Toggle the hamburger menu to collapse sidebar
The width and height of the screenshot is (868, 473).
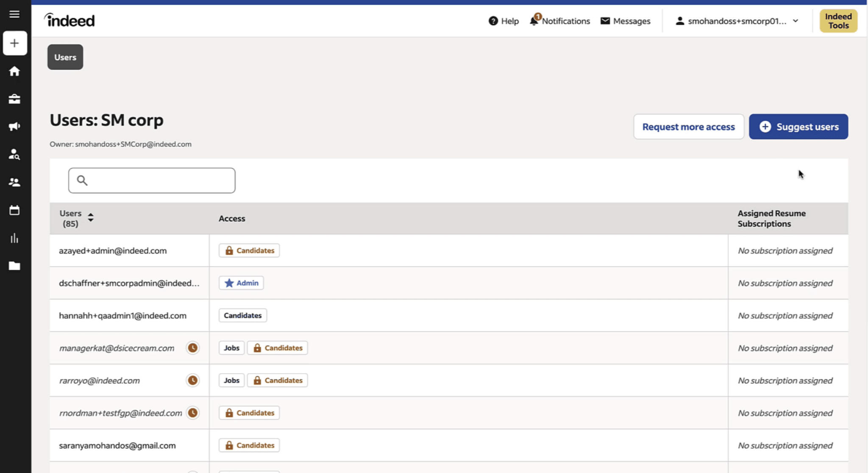pyautogui.click(x=15, y=14)
